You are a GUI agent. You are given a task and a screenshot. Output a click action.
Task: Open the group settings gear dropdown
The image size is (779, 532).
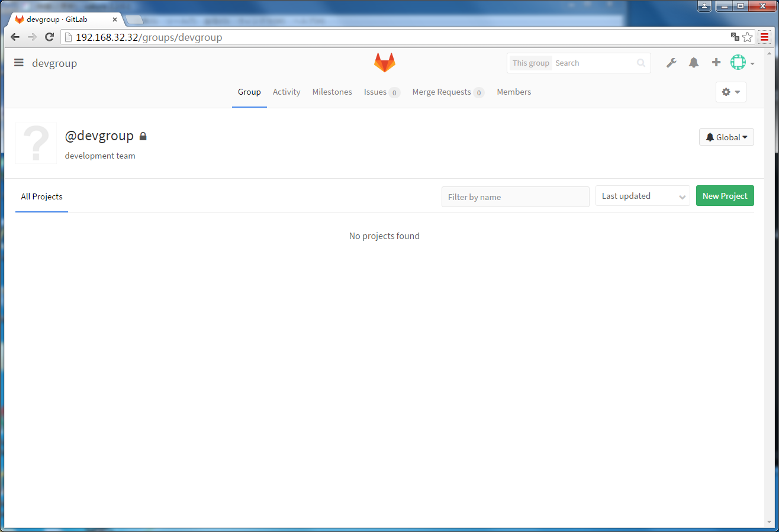[x=731, y=92]
